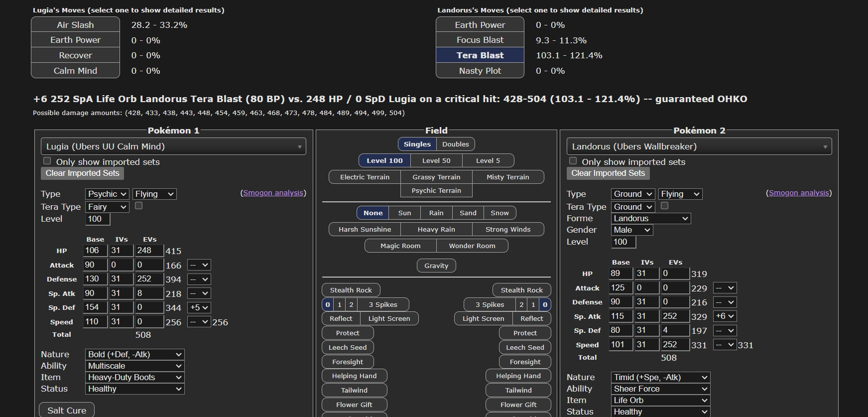Image resolution: width=868 pixels, height=417 pixels.
Task: Switch field format to Doubles
Action: pos(455,144)
